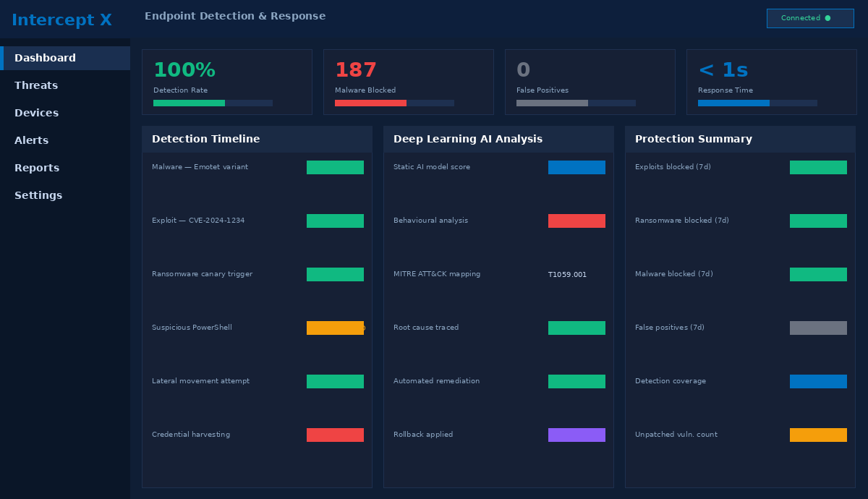Select the Detection Timeline panel header
The image size is (868, 499).
pyautogui.click(x=257, y=139)
